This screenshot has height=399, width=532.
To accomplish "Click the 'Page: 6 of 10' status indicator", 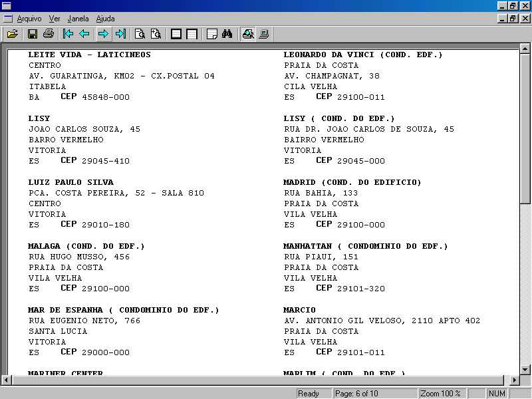I will click(x=375, y=394).
